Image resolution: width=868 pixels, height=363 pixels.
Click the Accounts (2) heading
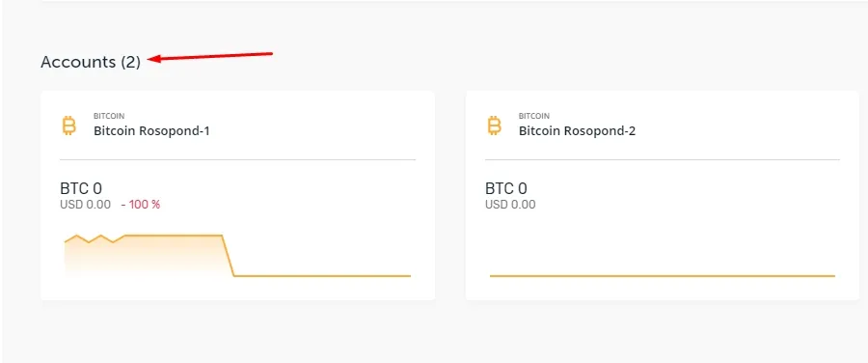pyautogui.click(x=91, y=62)
